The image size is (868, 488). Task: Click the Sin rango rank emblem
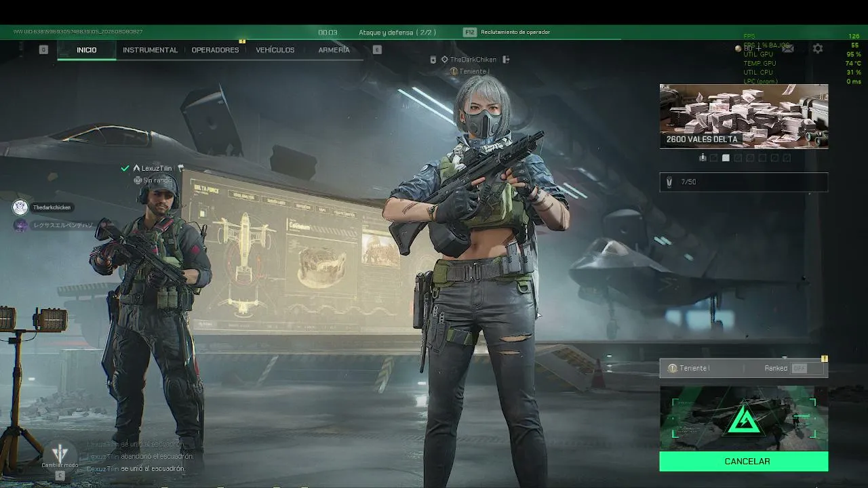point(138,180)
